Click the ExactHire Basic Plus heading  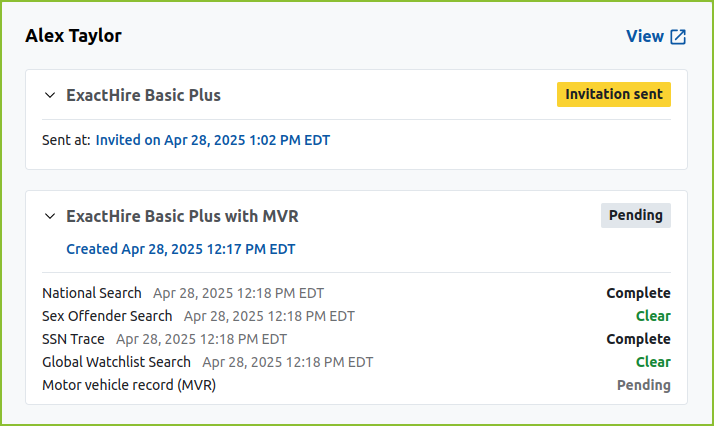(x=143, y=95)
